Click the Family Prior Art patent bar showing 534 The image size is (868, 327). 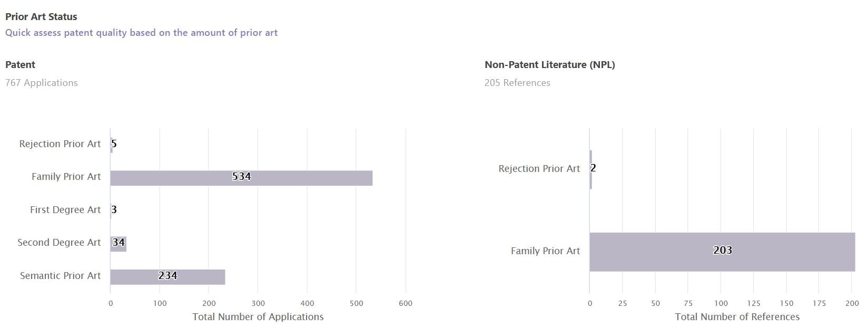[241, 178]
